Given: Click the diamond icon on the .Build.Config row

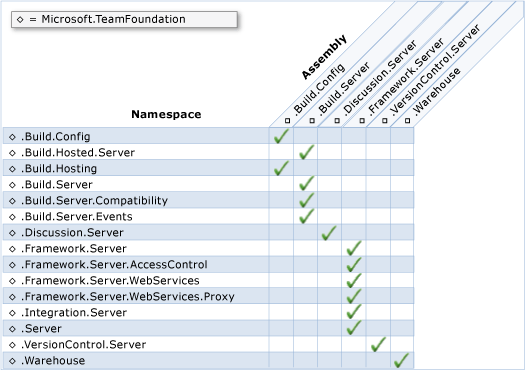Looking at the screenshot, I should [x=12, y=137].
